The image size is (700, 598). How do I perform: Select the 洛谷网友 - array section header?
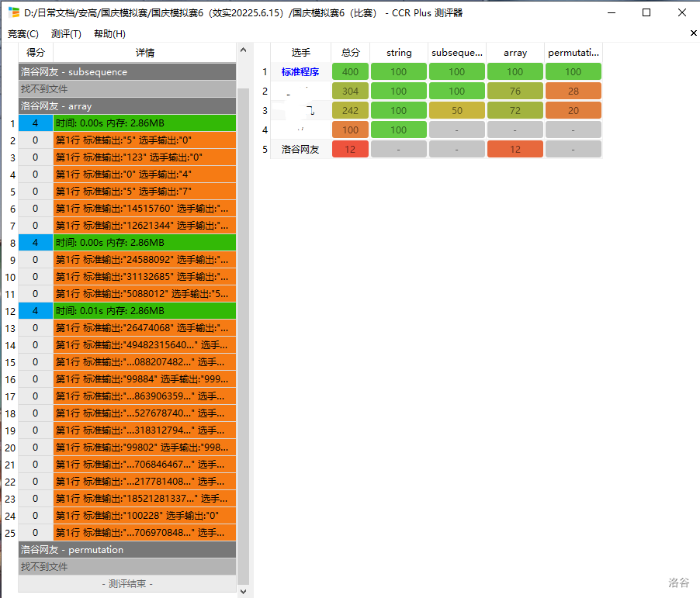point(127,106)
